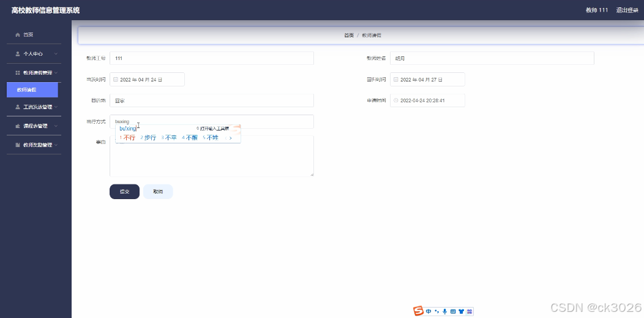Select the 教师请假 submenu item
This screenshot has width=644, height=318.
coord(32,89)
